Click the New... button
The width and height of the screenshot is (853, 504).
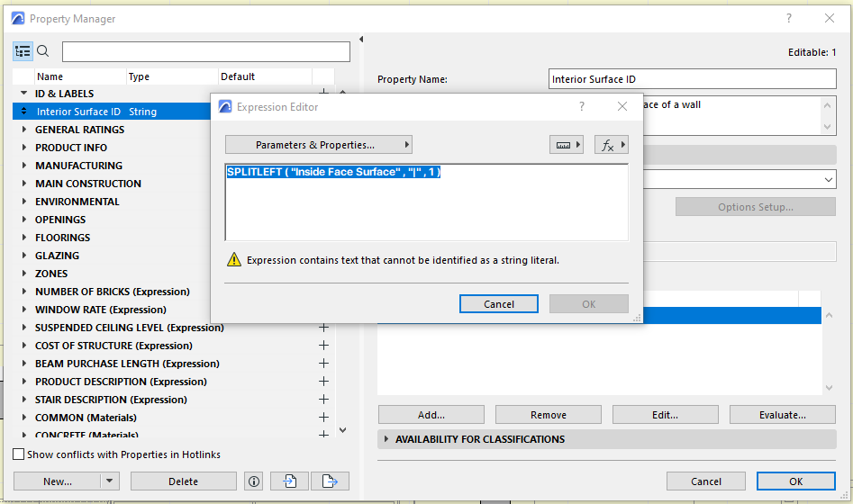click(x=57, y=481)
